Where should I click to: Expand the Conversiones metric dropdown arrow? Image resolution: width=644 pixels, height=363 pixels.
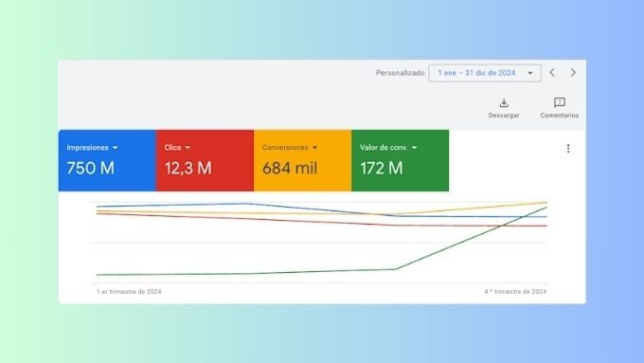click(314, 148)
